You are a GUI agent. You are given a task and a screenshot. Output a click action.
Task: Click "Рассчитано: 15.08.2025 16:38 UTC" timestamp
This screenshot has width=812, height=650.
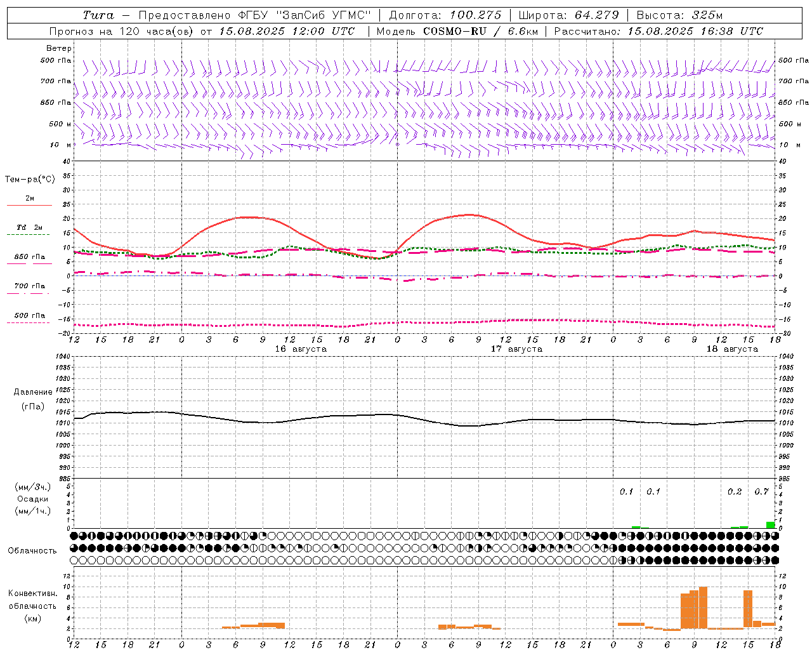pyautogui.click(x=658, y=31)
